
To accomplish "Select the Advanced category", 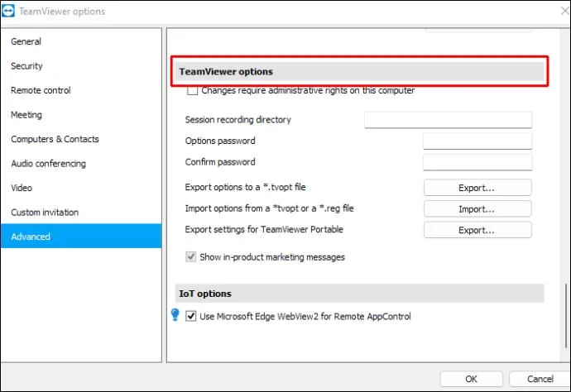I will 81,237.
